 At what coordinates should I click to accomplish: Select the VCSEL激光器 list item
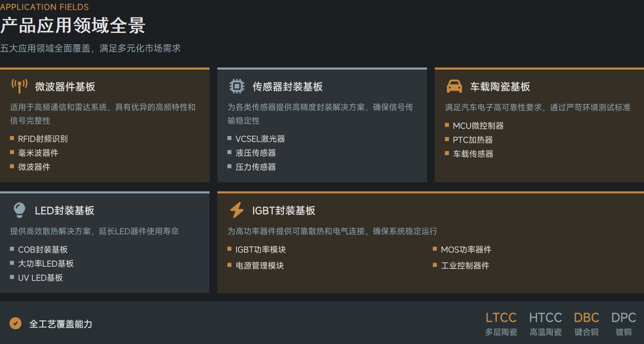point(260,139)
